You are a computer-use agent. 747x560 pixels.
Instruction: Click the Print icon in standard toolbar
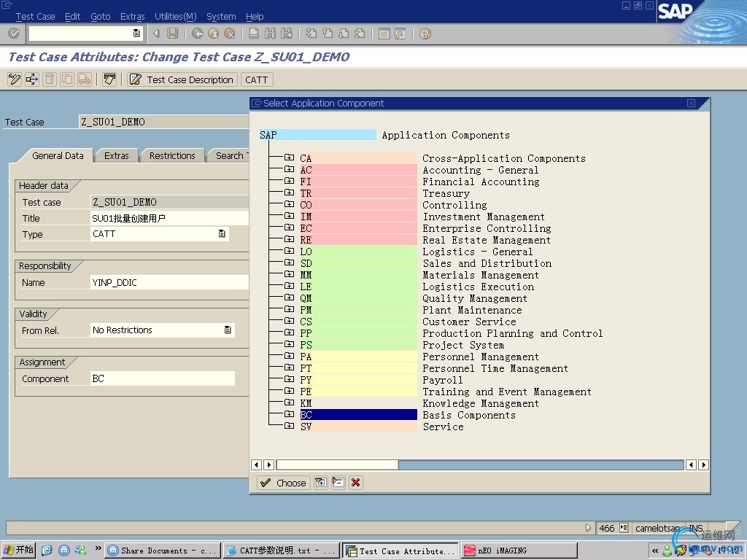pos(253,34)
